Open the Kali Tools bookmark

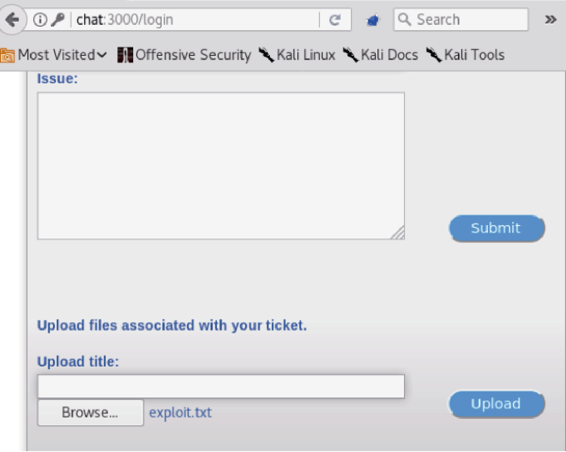click(465, 55)
